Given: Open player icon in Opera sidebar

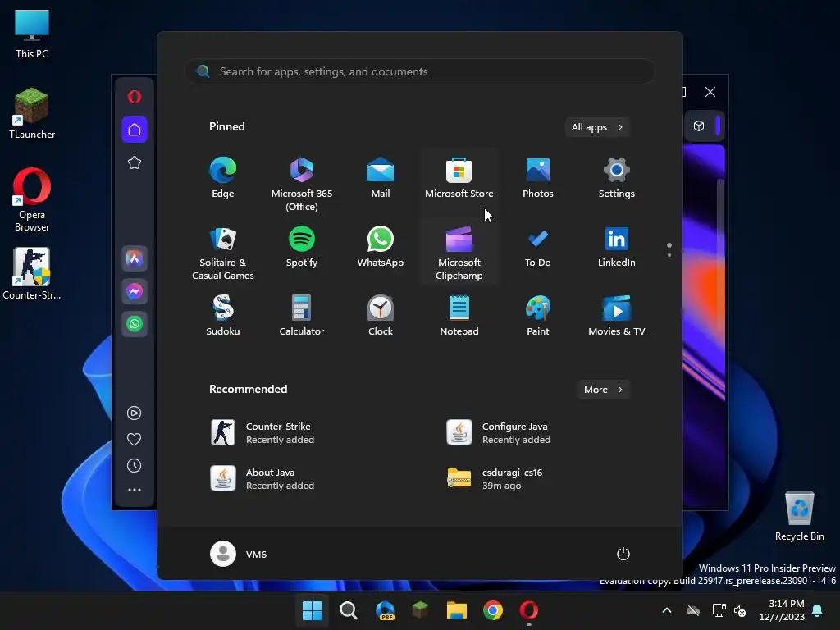Looking at the screenshot, I should click(x=134, y=413).
